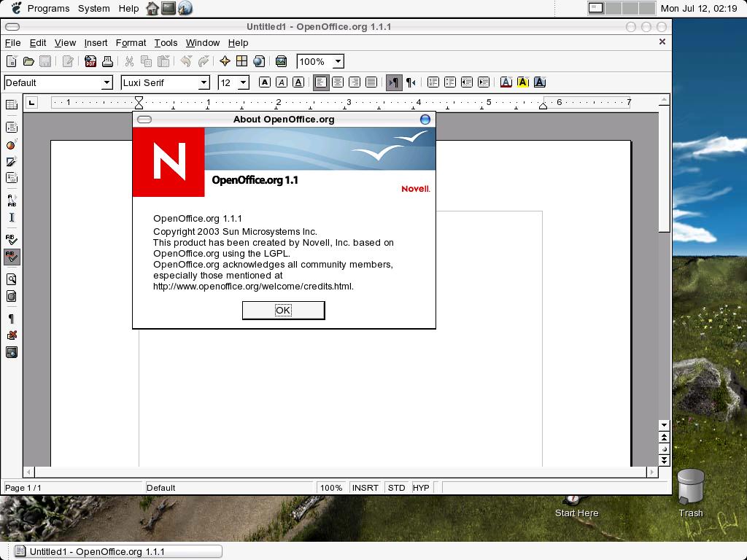This screenshot has width=747, height=560.
Task: Click Insert table icon in side toolbar
Action: pos(12,105)
